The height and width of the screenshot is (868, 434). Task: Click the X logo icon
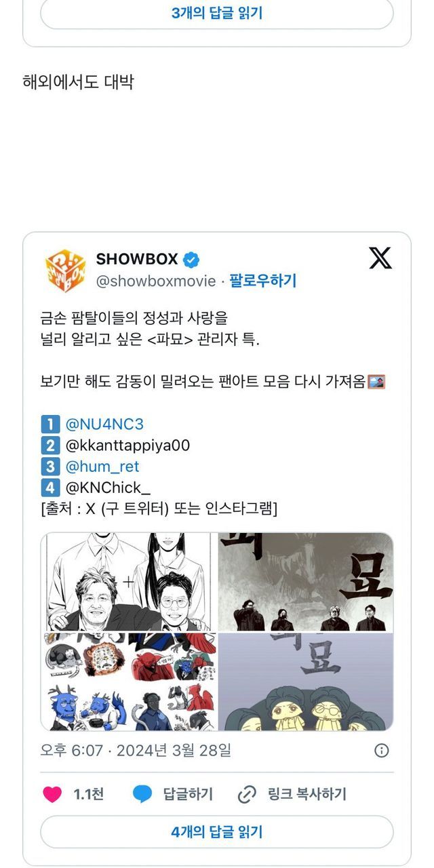380,258
